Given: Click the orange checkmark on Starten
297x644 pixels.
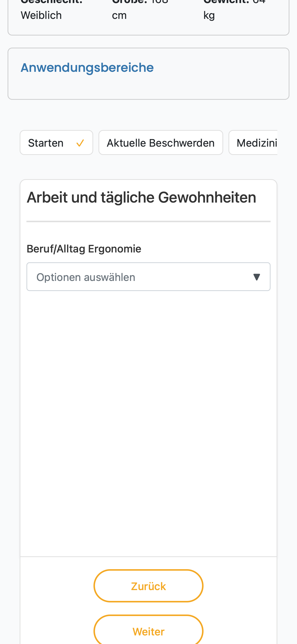Looking at the screenshot, I should [x=80, y=143].
